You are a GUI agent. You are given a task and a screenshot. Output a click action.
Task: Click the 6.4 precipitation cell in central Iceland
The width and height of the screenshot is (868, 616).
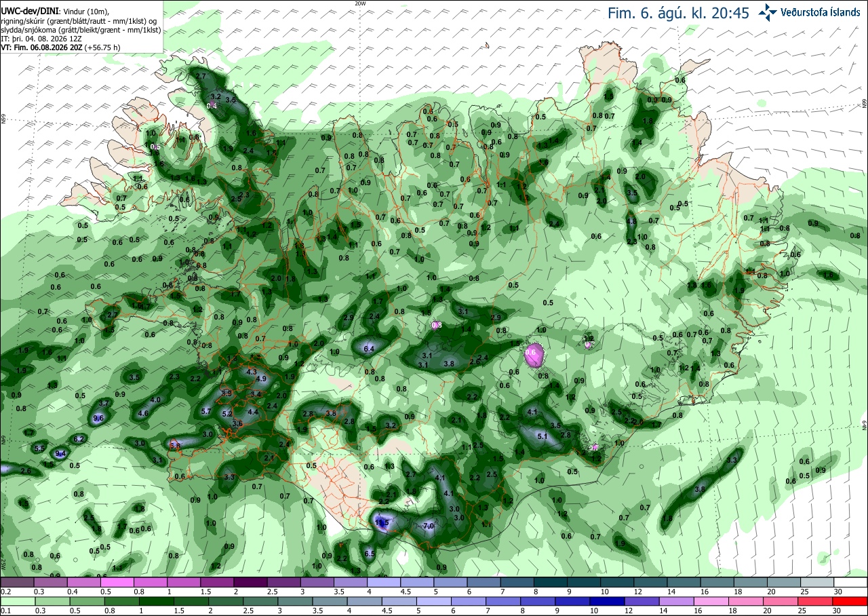coord(370,349)
